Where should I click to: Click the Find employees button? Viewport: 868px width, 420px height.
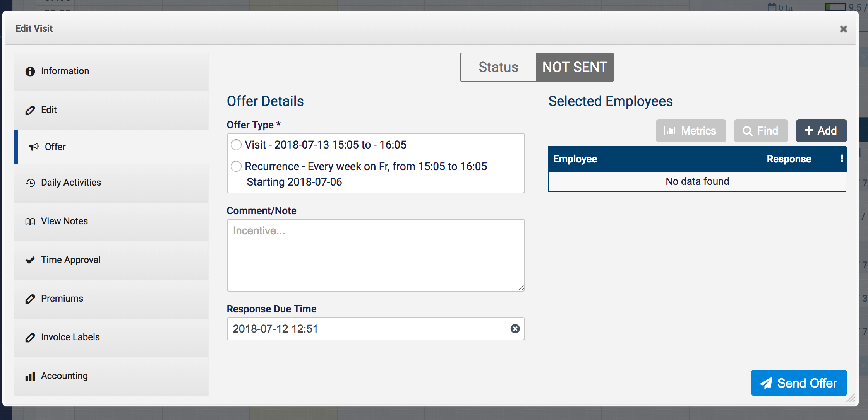[761, 131]
